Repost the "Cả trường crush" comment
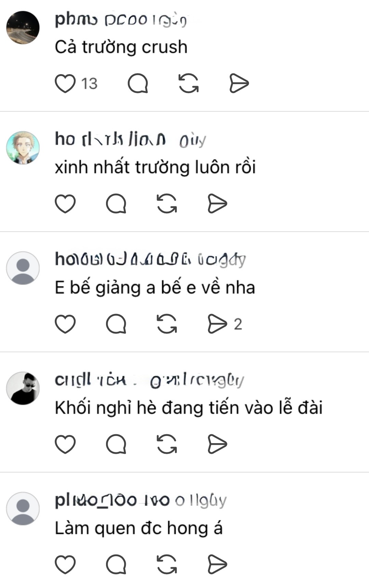This screenshot has width=369, height=588. tap(189, 83)
